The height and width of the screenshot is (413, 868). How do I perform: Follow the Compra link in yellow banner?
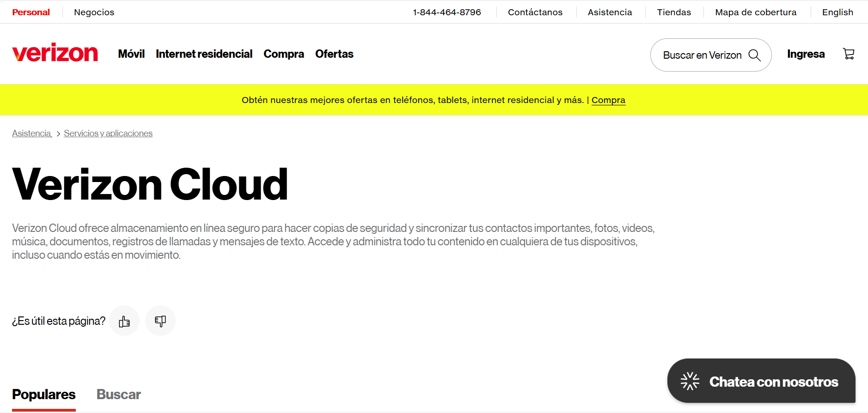click(x=608, y=100)
